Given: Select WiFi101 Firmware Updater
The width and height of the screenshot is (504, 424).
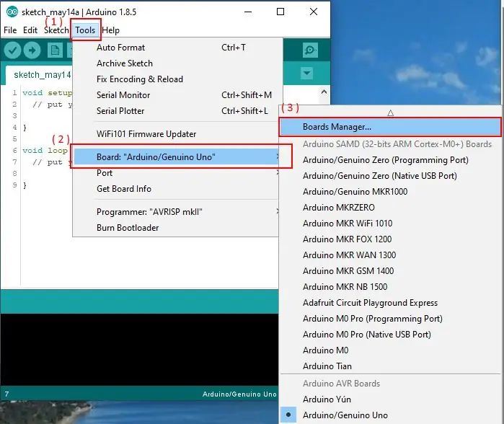Looking at the screenshot, I should [176, 134].
